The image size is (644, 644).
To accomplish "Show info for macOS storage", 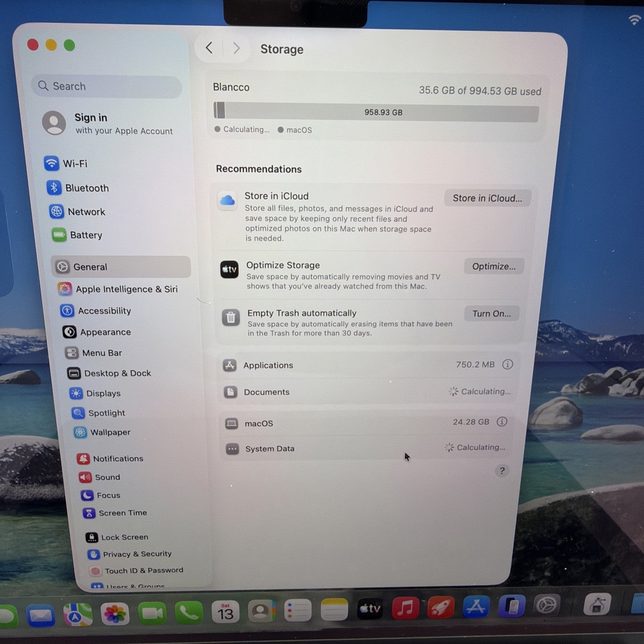I will (502, 421).
